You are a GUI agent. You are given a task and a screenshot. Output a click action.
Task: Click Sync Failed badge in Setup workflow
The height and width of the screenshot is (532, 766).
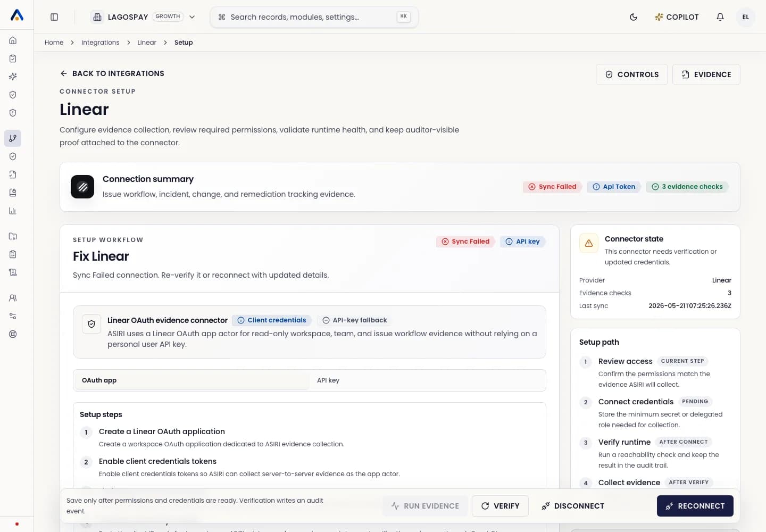click(x=465, y=242)
